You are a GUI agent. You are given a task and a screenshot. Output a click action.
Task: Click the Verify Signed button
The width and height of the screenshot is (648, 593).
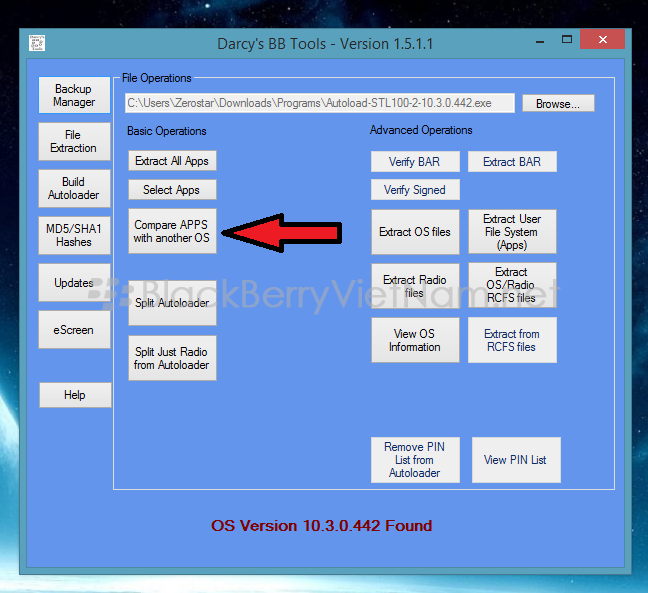coord(415,190)
